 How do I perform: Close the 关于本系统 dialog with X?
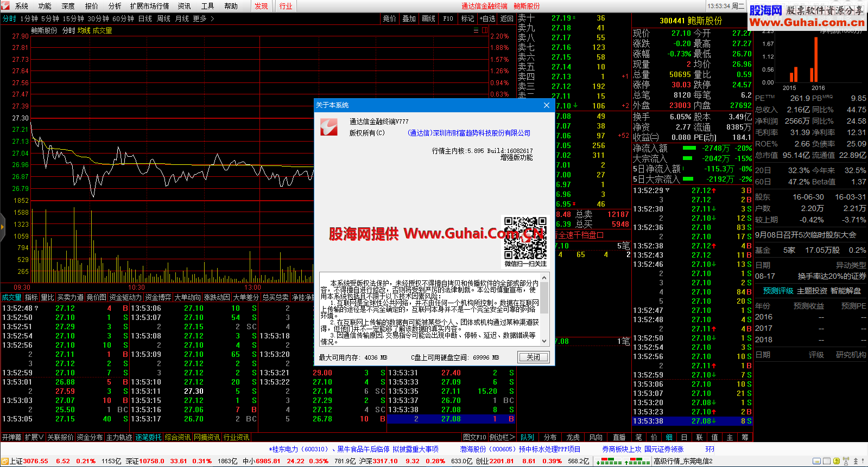[547, 105]
